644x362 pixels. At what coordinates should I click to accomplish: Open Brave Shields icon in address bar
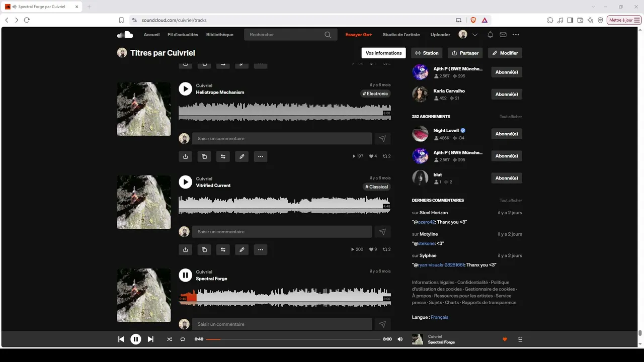click(473, 20)
